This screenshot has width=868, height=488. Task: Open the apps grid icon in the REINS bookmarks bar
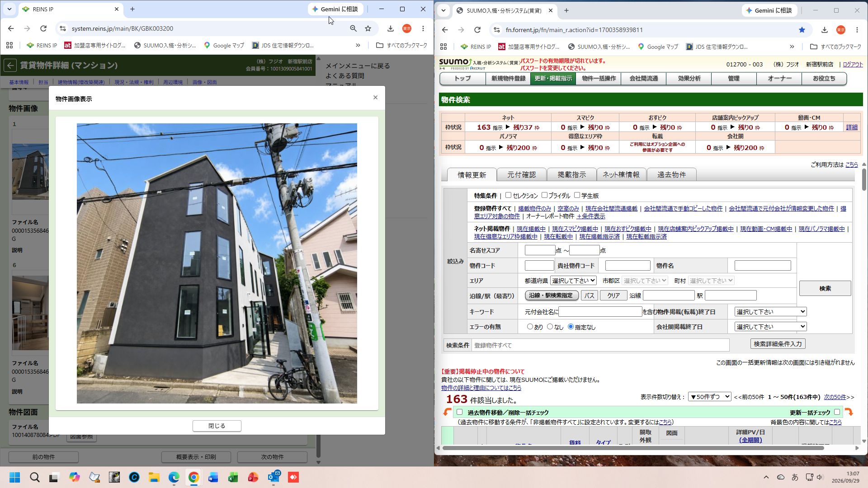(x=9, y=45)
